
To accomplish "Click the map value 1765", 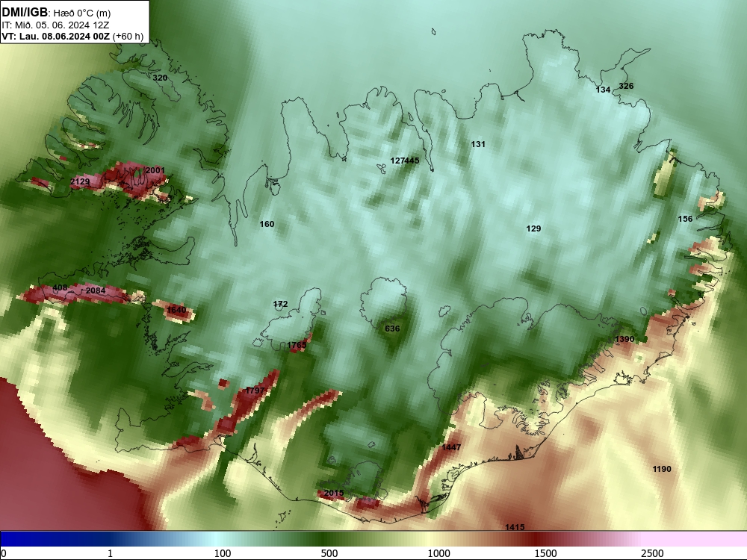I will click(x=297, y=345).
